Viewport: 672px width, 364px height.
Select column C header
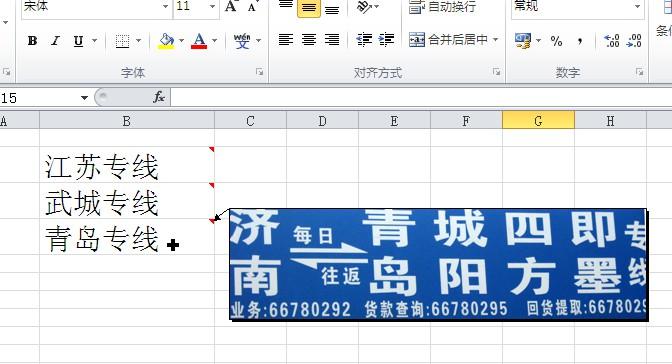[250, 121]
